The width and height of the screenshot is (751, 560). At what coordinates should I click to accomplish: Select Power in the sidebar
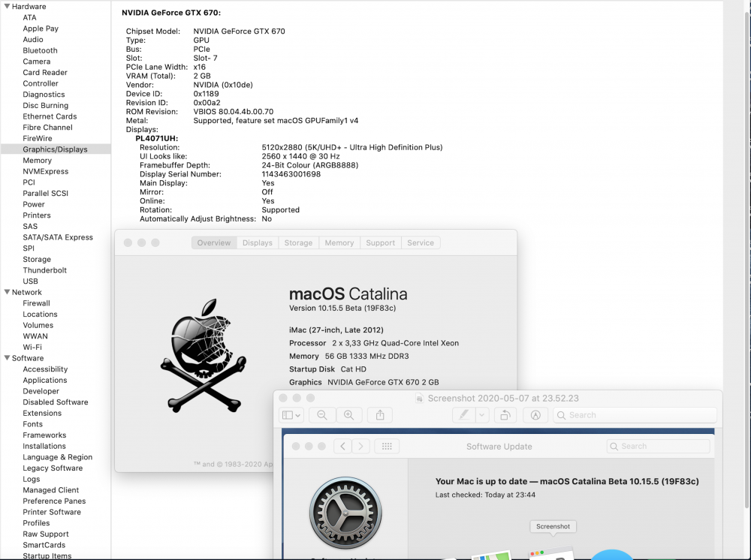34,204
